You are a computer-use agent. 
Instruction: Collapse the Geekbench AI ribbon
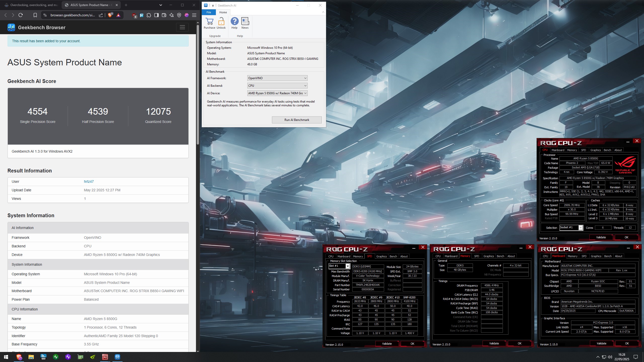point(323,12)
